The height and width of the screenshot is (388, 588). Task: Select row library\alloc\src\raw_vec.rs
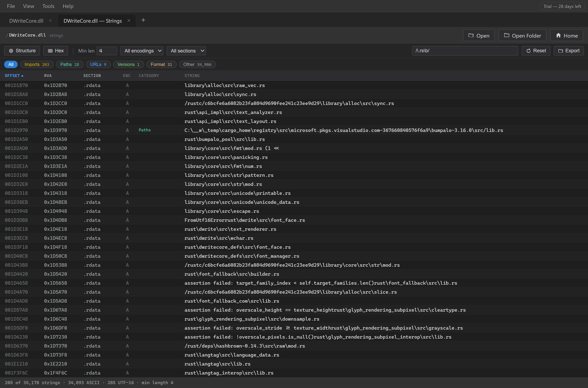pyautogui.click(x=294, y=85)
